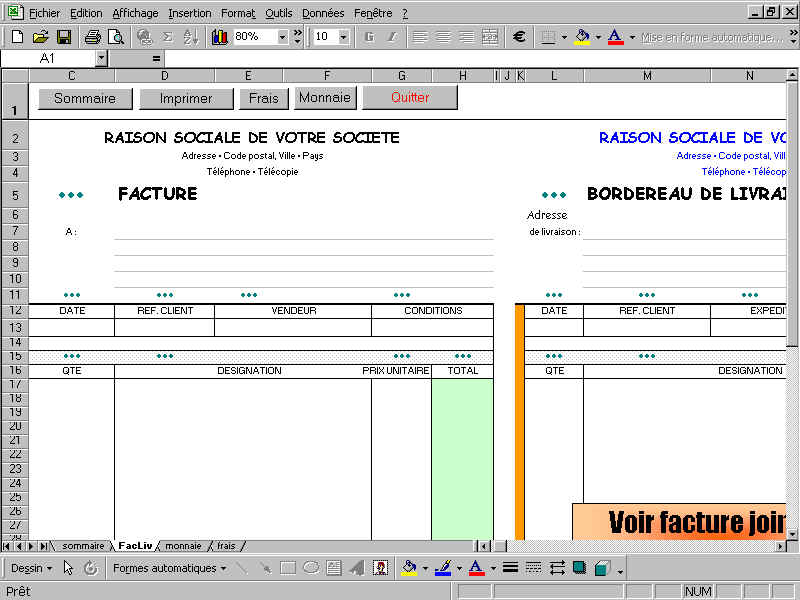Screen dimensions: 800x600
Task: Toggle Bold formatting G button
Action: click(369, 37)
